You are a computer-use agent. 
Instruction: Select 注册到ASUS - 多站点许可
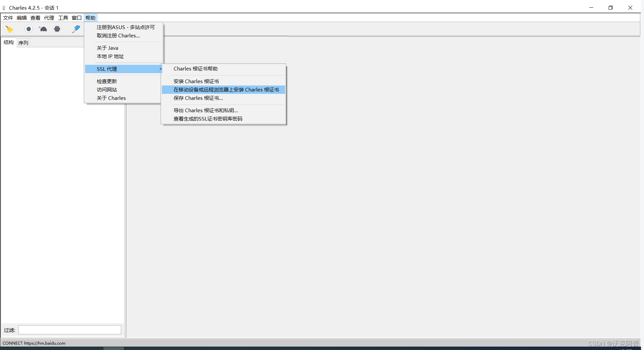pyautogui.click(x=124, y=27)
